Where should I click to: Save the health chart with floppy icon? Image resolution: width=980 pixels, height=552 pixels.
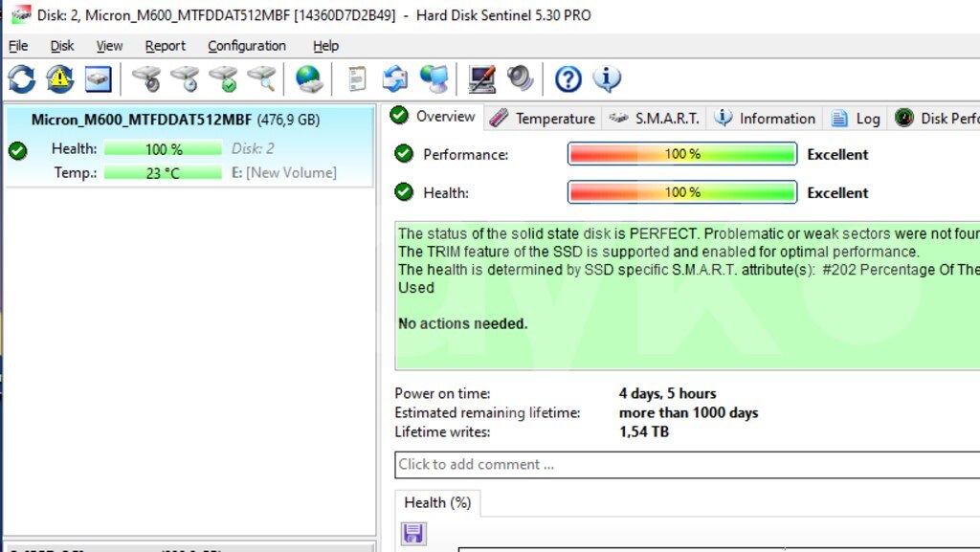[413, 534]
